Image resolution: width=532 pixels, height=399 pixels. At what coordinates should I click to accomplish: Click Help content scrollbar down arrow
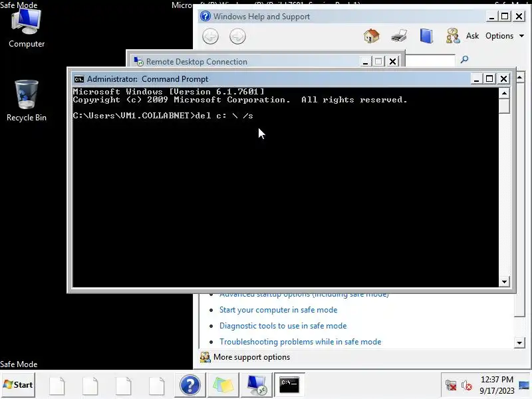(x=519, y=342)
